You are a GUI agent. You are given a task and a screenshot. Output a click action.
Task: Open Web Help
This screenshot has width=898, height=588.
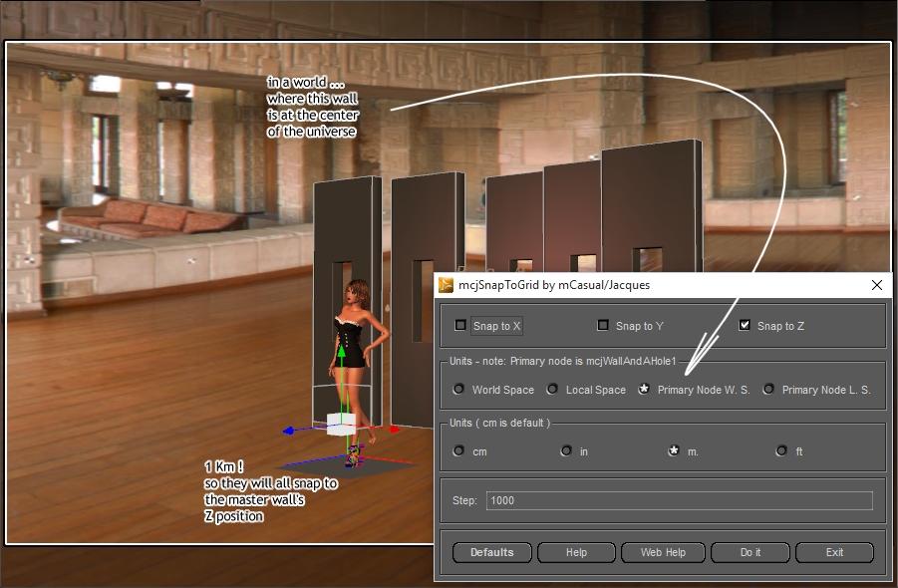(x=663, y=552)
